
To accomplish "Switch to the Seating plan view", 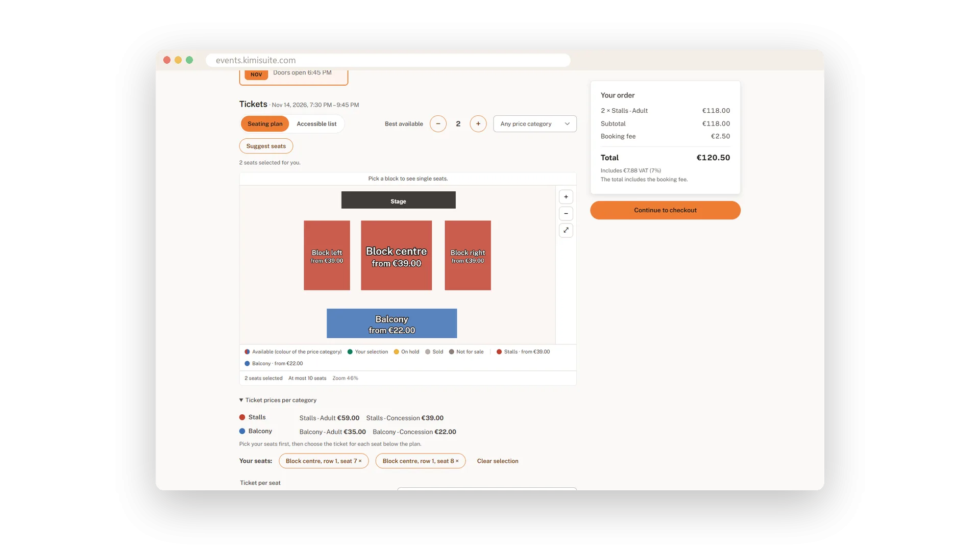I will point(265,124).
